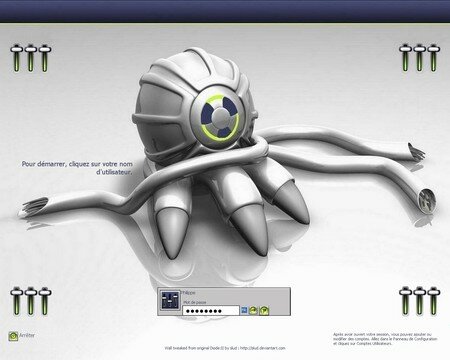
Task: Open password hint question mark button
Action: tap(264, 311)
